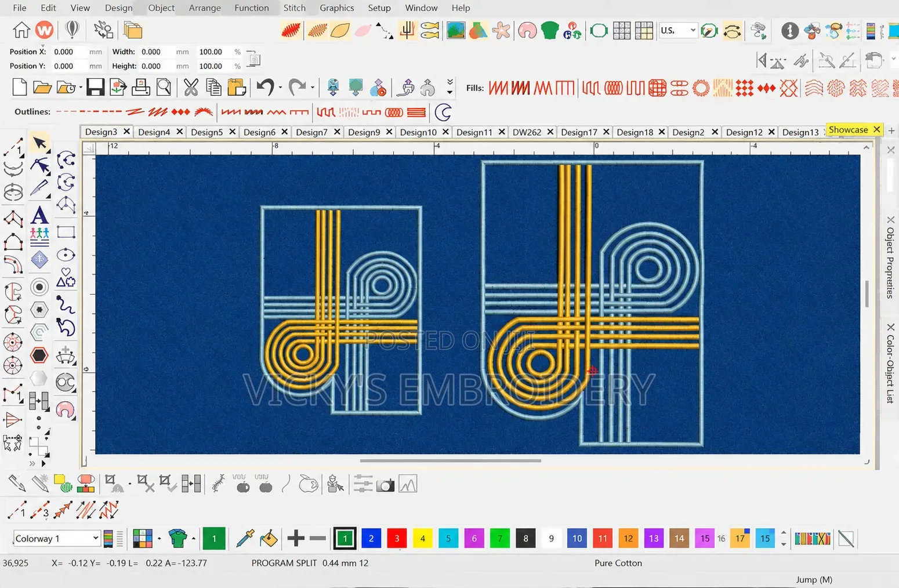
Task: Choose the fill color eyedropper tool
Action: pos(245,539)
